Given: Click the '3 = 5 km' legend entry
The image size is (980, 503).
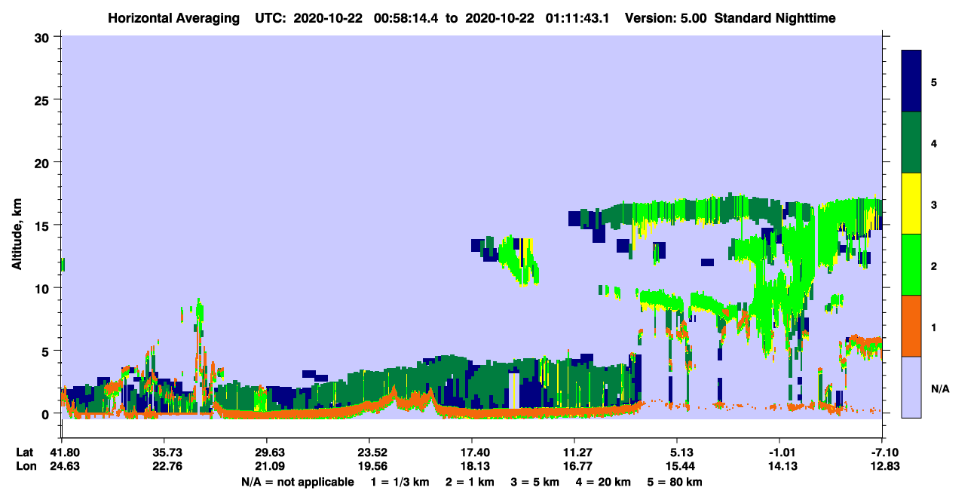Looking at the screenshot, I should [x=534, y=482].
